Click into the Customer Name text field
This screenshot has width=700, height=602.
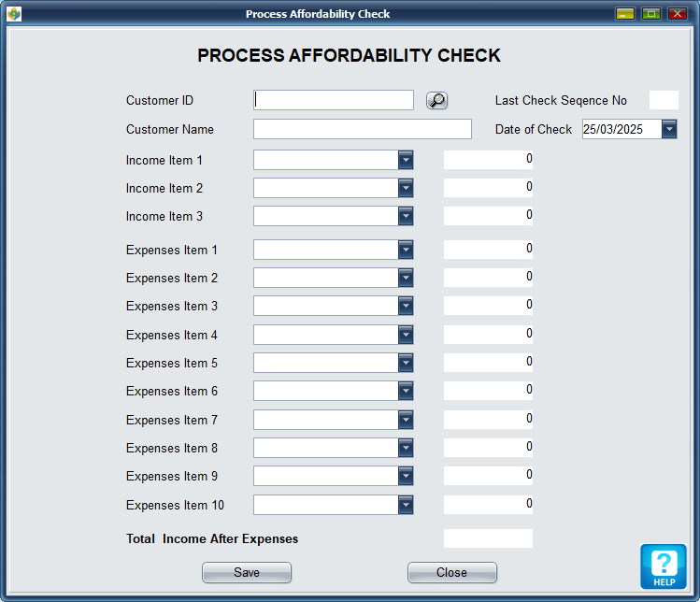362,130
